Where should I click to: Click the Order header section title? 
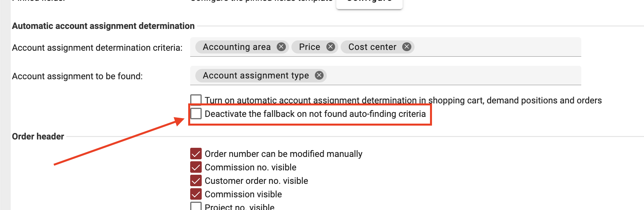pyautogui.click(x=38, y=137)
